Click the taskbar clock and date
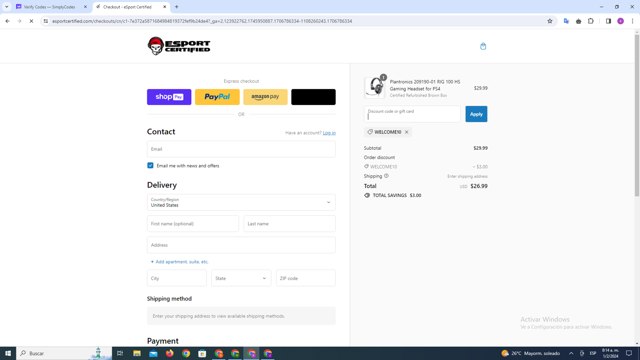640x360 pixels. [x=610, y=353]
